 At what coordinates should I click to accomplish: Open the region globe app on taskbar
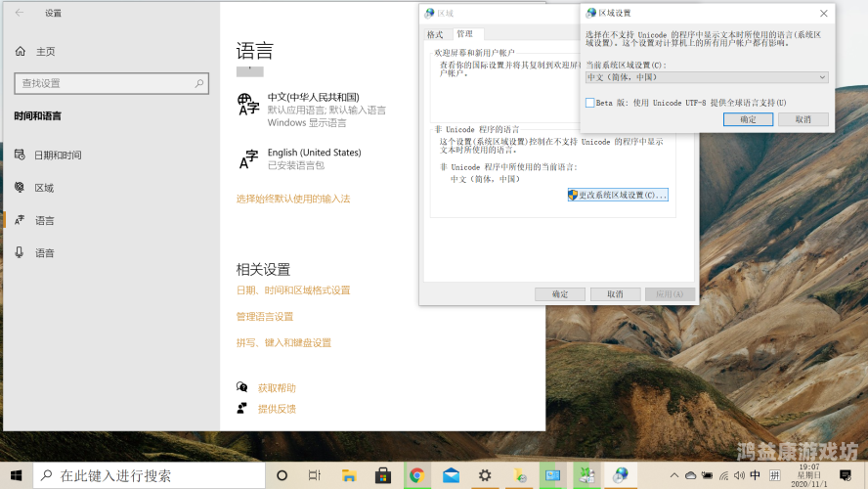click(x=621, y=475)
